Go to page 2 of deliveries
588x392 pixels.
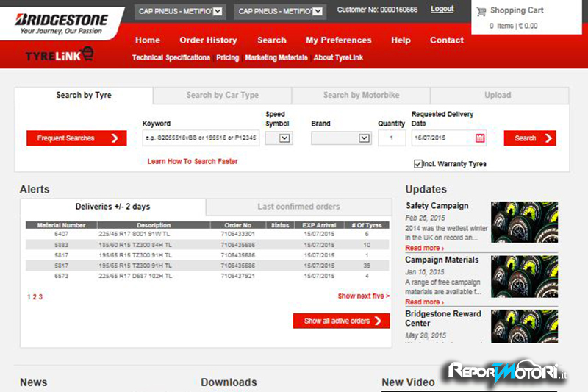click(x=35, y=297)
